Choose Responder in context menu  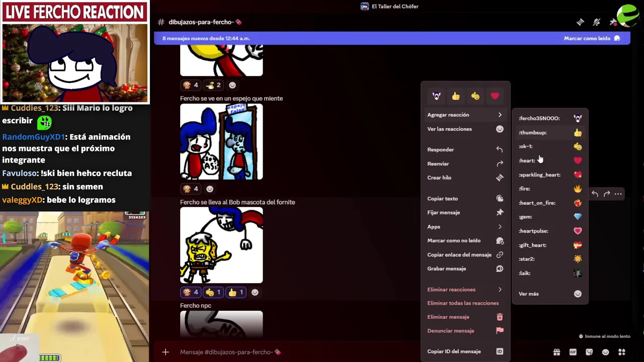(465, 150)
